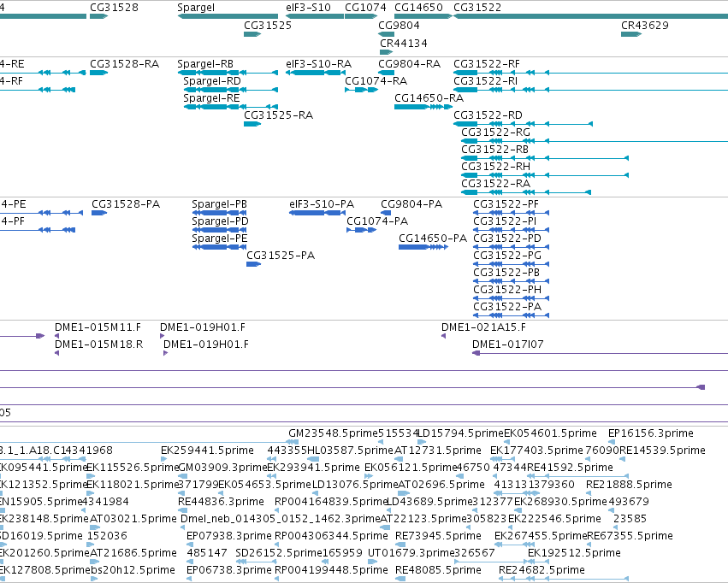Click the CG31522-PI protein label
Image resolution: width=728 pixels, height=583 pixels.
point(505,221)
